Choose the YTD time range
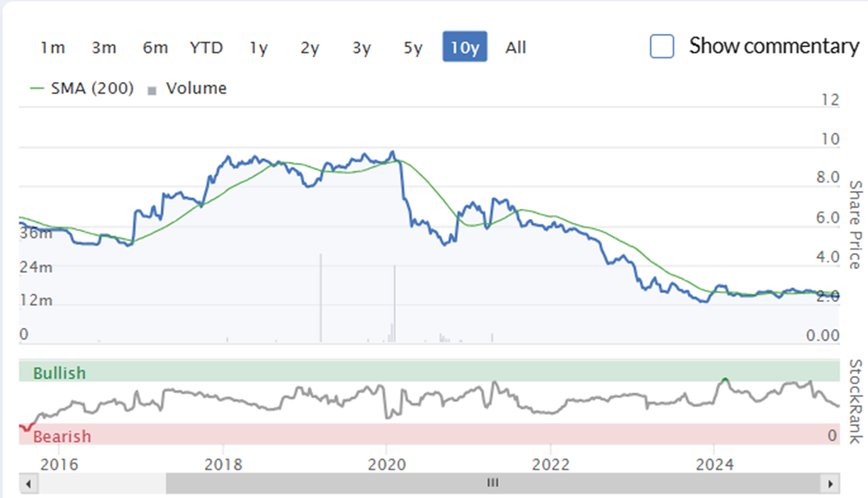The image size is (868, 498). click(207, 48)
